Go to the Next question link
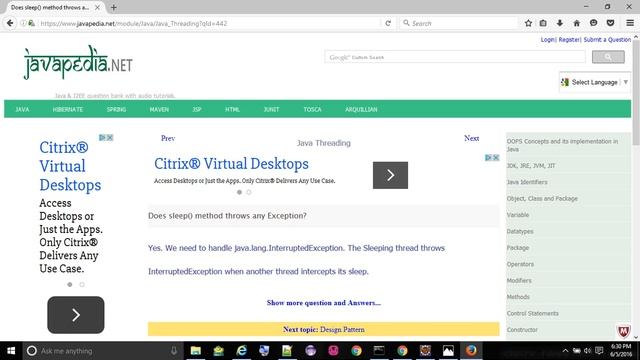Image resolution: width=640 pixels, height=360 pixels. [x=471, y=138]
